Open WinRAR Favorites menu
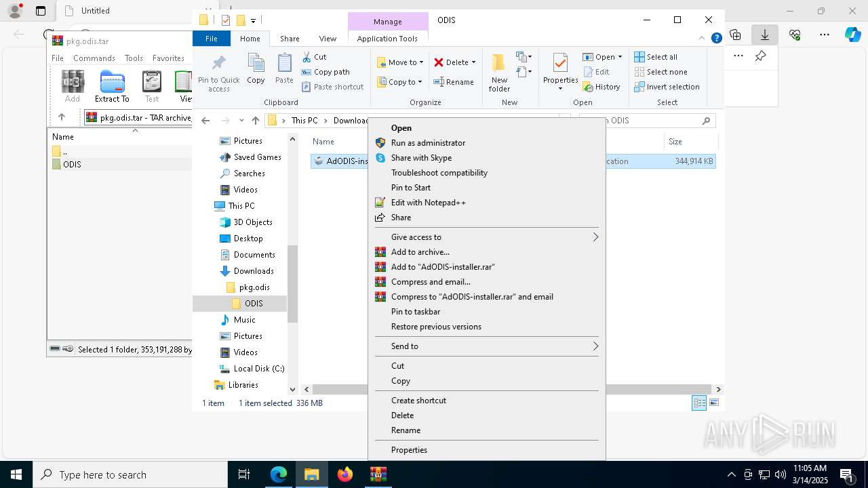 pyautogui.click(x=168, y=58)
